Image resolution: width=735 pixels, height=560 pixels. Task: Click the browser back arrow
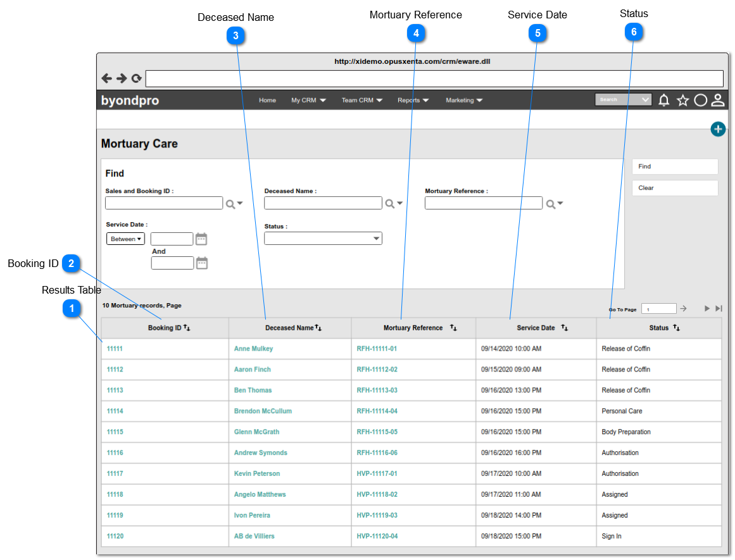pyautogui.click(x=107, y=78)
